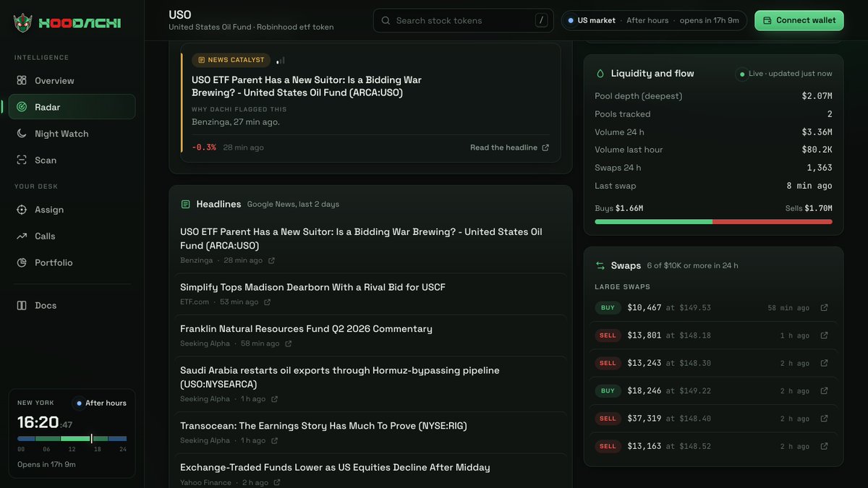Click the After hours badge in clock widget

101,403
